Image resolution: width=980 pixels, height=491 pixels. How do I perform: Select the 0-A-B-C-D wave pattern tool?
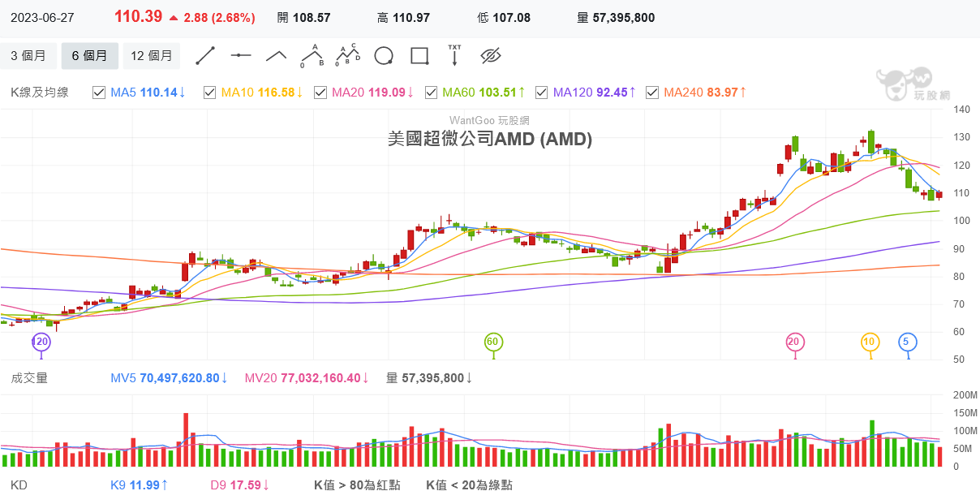coord(348,55)
